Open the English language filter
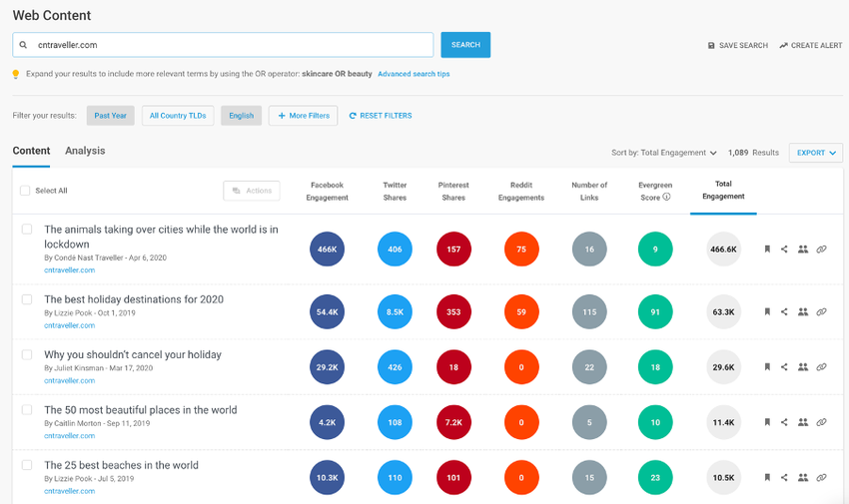This screenshot has height=504, width=849. click(x=241, y=116)
